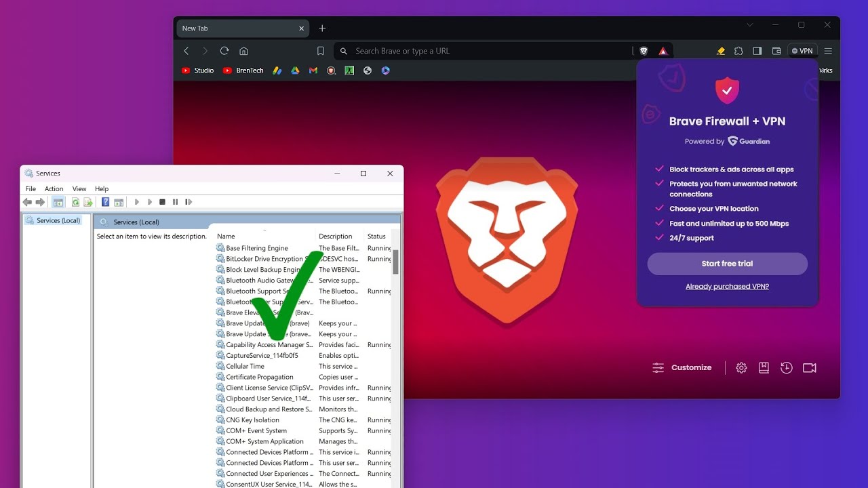868x488 pixels.
Task: Open new tab page settings gear
Action: point(741,367)
